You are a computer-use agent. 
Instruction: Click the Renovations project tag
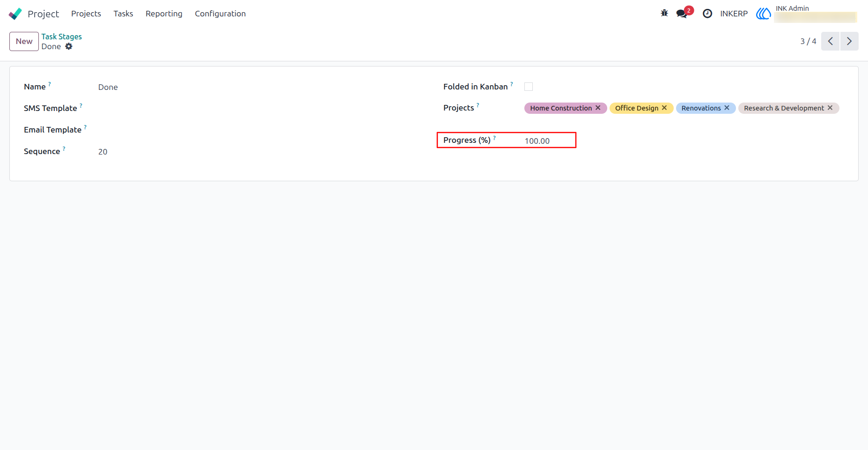coord(701,108)
